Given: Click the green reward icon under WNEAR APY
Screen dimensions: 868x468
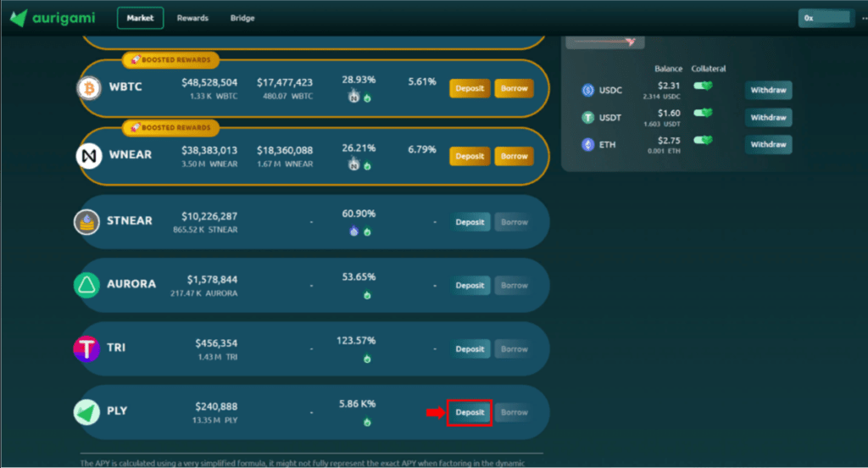Looking at the screenshot, I should tap(367, 165).
